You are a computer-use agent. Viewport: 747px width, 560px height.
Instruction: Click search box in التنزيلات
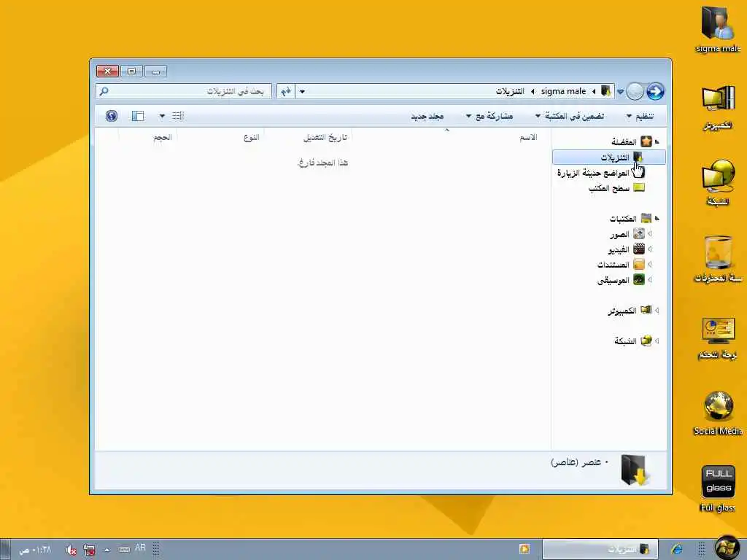pos(183,91)
